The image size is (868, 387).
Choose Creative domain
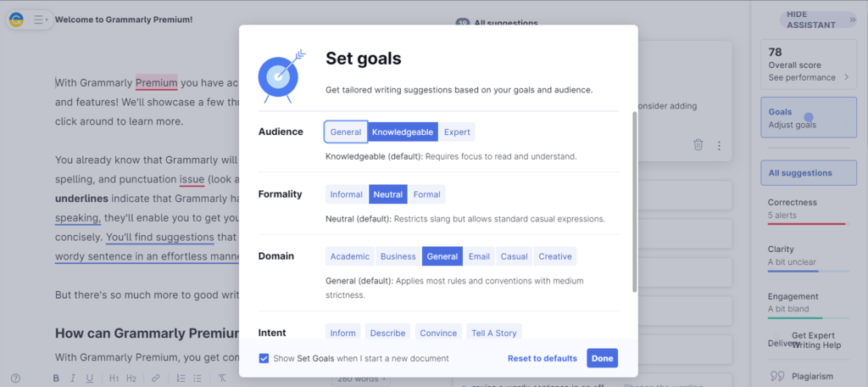555,256
